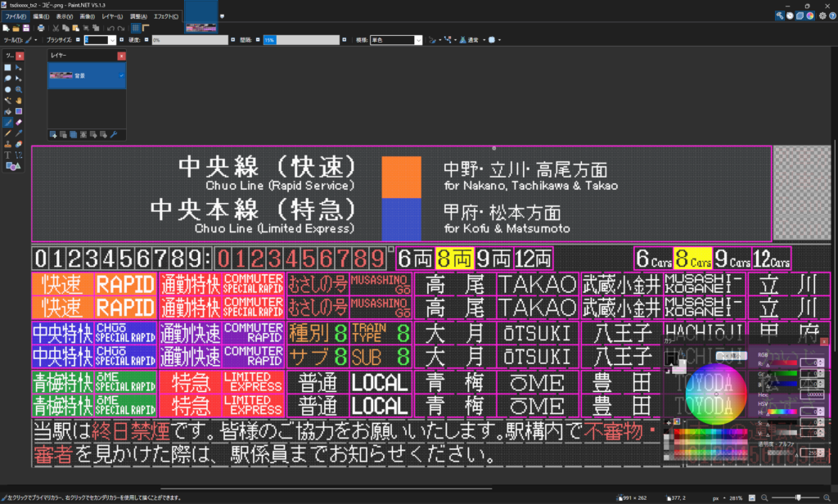
Task: Toggle the rulers button in toolbar
Action: (146, 28)
